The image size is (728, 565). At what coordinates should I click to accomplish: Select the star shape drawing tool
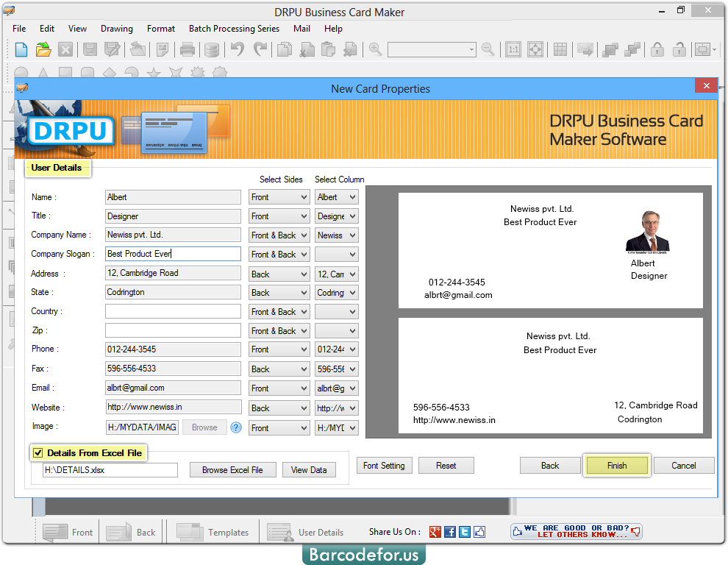[x=154, y=73]
